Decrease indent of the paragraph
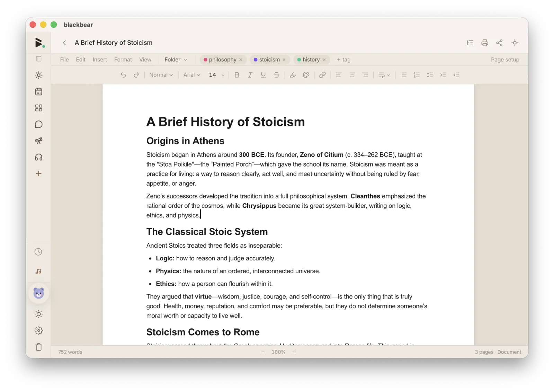554x392 pixels. (456, 75)
